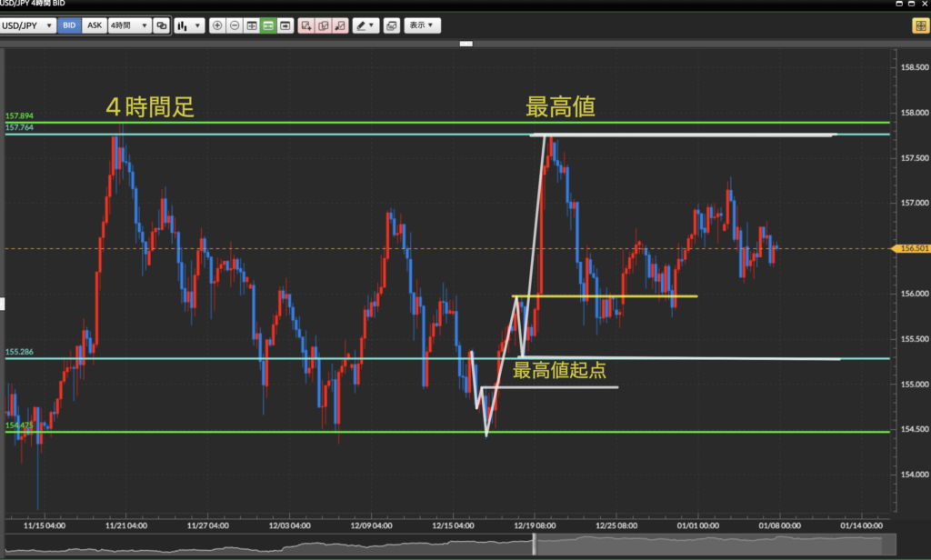The height and width of the screenshot is (560, 931).
Task: Click the zoom out minus icon
Action: [235, 25]
